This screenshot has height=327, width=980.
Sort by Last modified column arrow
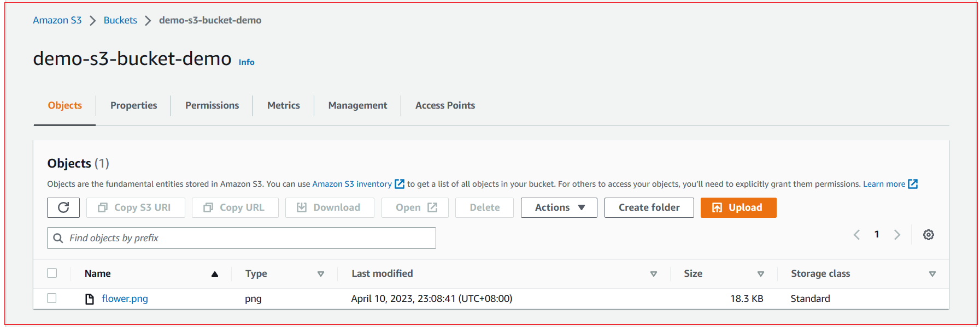tap(653, 274)
